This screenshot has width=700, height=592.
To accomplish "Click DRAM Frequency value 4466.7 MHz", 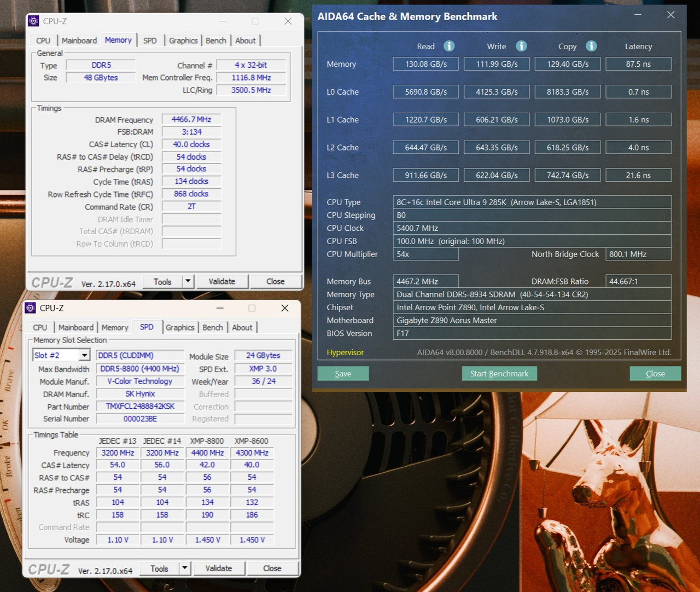I will (x=191, y=119).
